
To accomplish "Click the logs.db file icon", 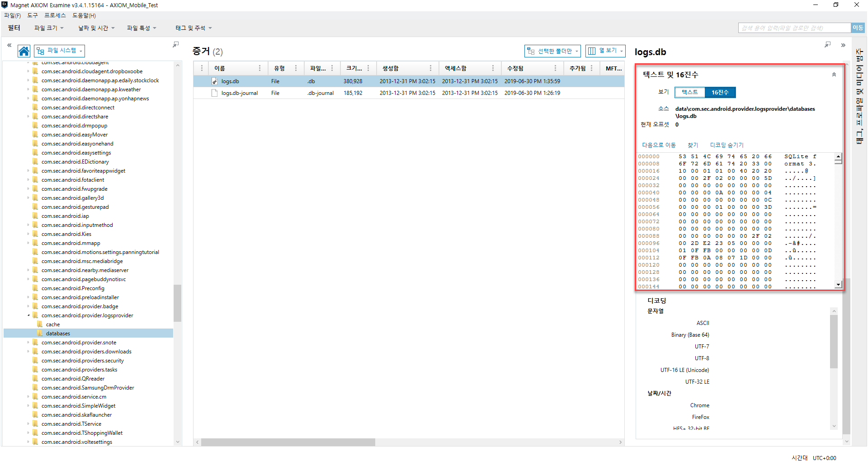I will click(215, 81).
